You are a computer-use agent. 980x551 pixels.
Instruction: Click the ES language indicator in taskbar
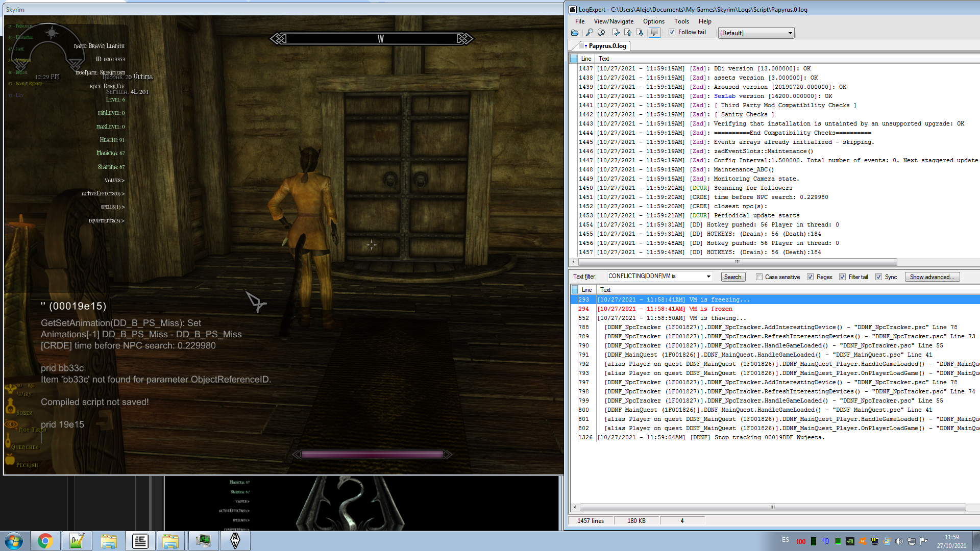click(x=785, y=540)
